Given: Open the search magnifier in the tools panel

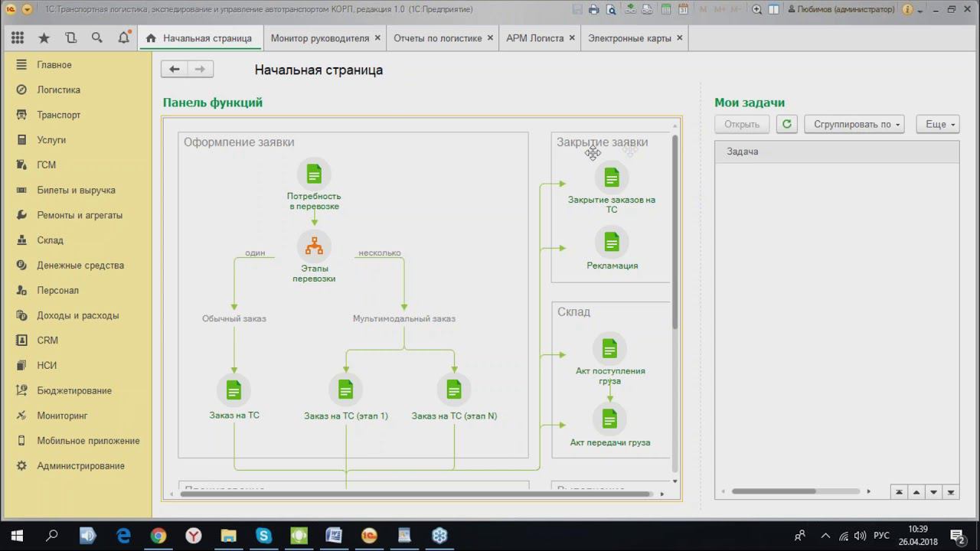Looking at the screenshot, I should click(x=96, y=38).
